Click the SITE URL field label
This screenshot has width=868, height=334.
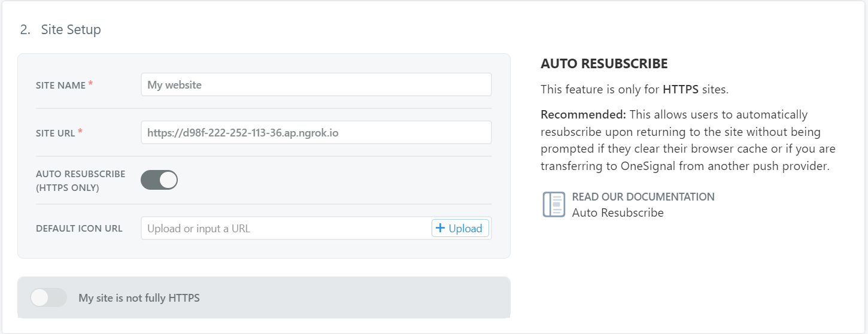55,133
